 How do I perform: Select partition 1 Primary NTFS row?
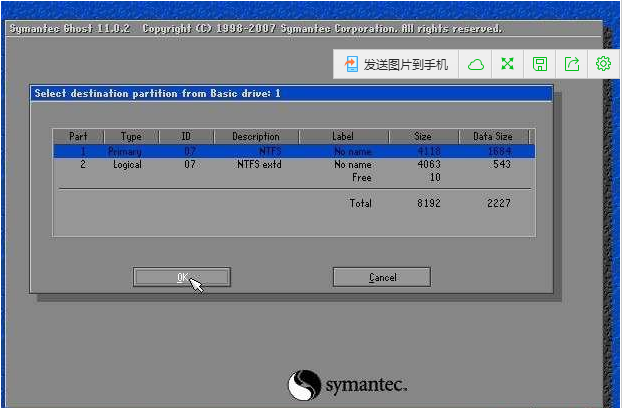pos(292,151)
